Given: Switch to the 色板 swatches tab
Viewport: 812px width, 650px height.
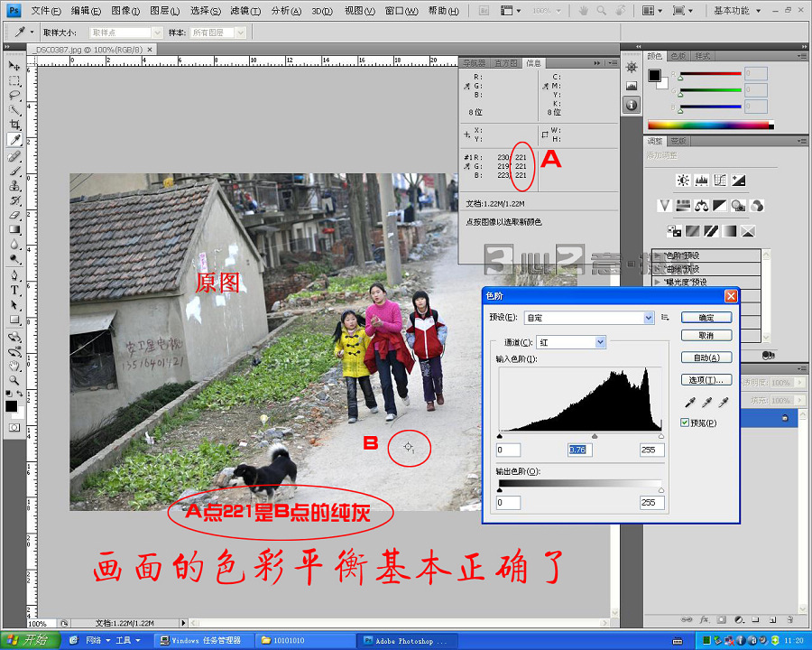Looking at the screenshot, I should click(x=678, y=56).
